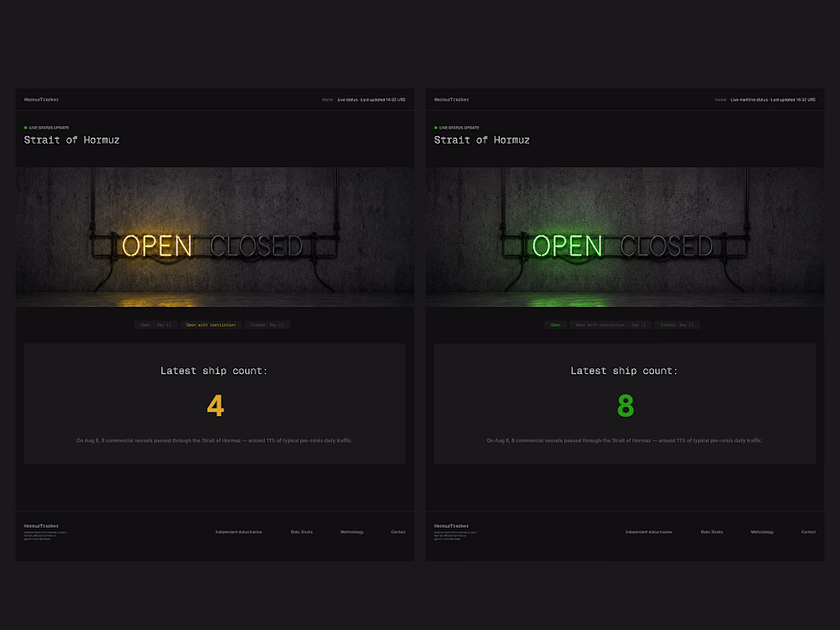Click unlit CLOSED neon sign in right mockup
Image resolution: width=840 pixels, height=630 pixels.
[x=667, y=246]
